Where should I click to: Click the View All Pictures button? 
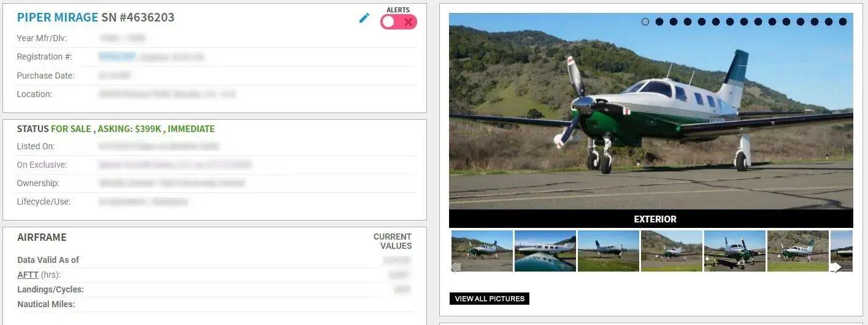[489, 299]
